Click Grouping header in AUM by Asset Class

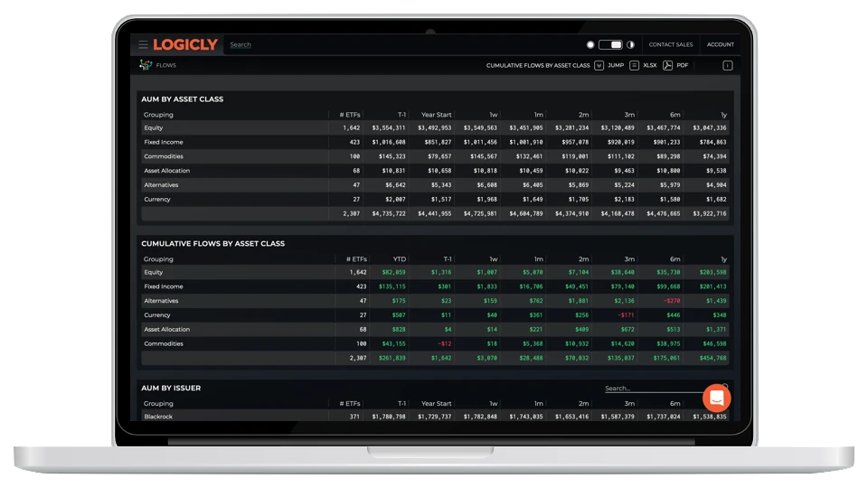click(x=158, y=115)
